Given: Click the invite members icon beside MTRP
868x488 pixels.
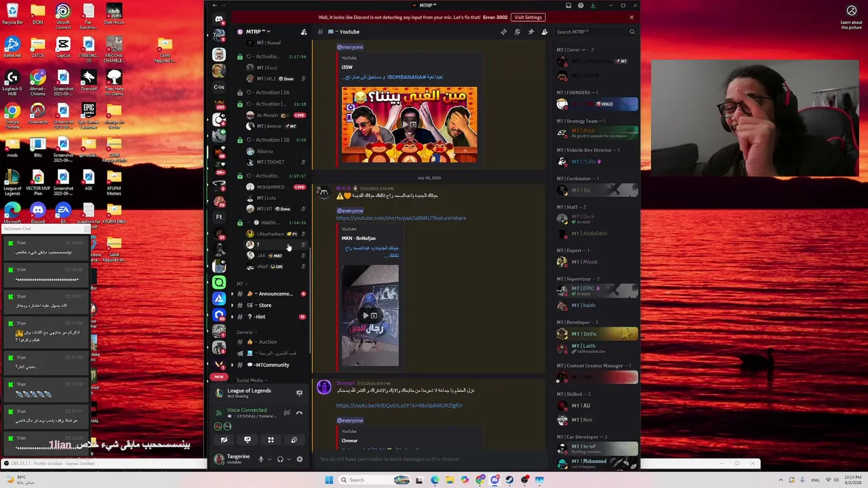Looking at the screenshot, I should coord(303,32).
